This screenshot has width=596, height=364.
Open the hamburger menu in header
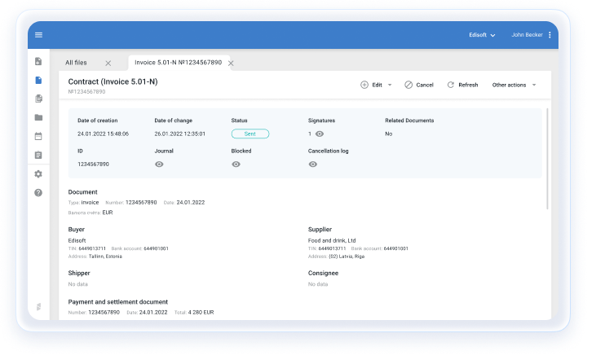pyautogui.click(x=38, y=35)
